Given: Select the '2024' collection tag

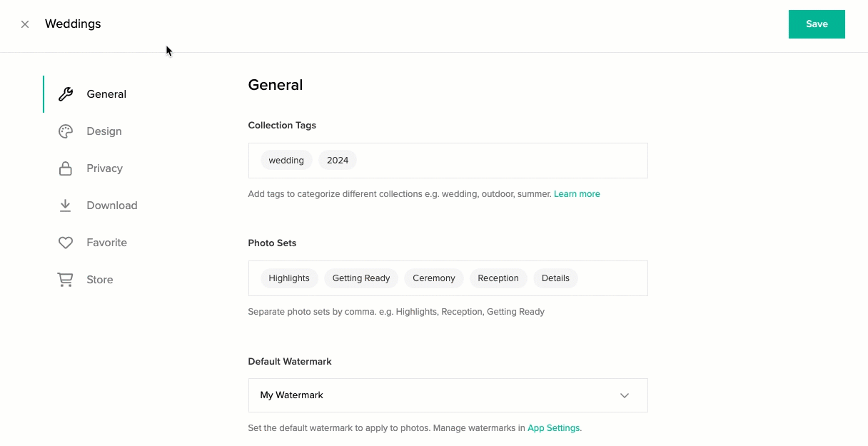Looking at the screenshot, I should click(338, 161).
